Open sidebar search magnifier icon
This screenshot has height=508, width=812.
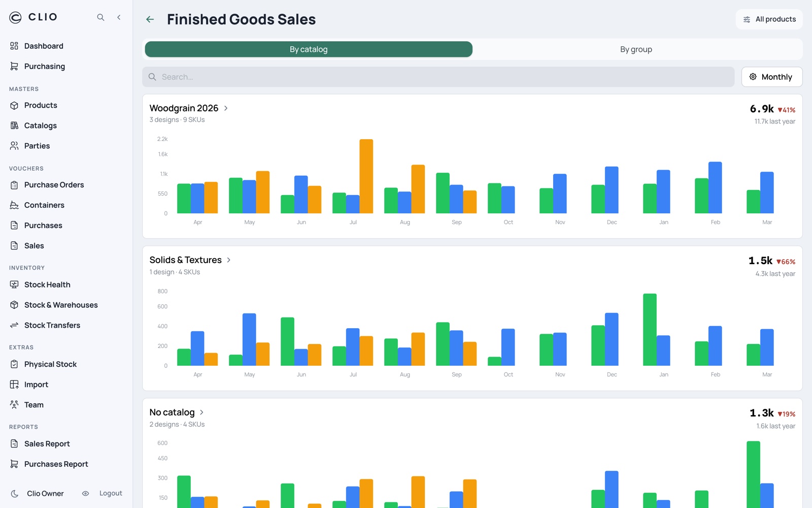pyautogui.click(x=100, y=17)
